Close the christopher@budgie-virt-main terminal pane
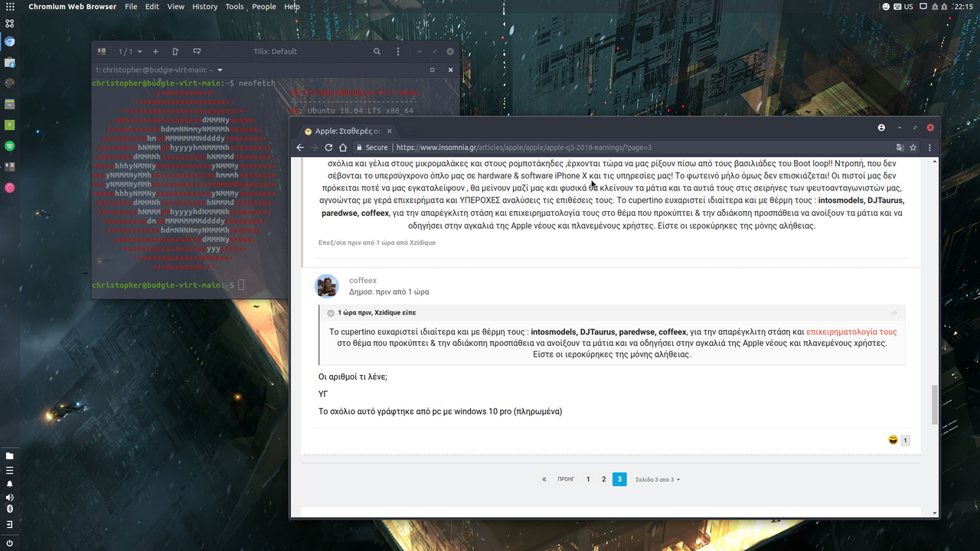Viewport: 980px width, 551px height. (450, 70)
